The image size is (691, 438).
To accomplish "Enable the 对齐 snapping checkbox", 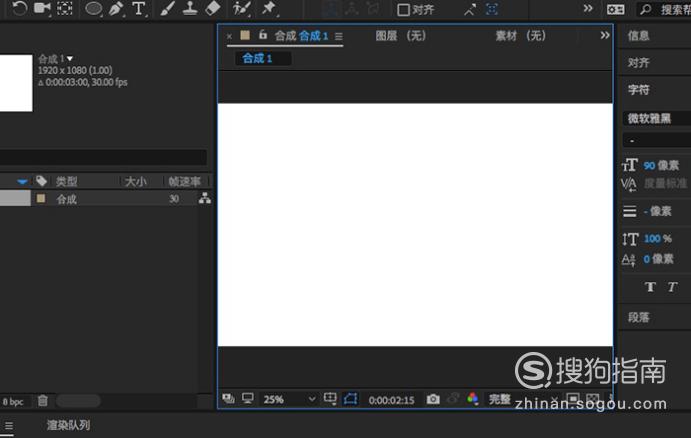I will click(403, 10).
